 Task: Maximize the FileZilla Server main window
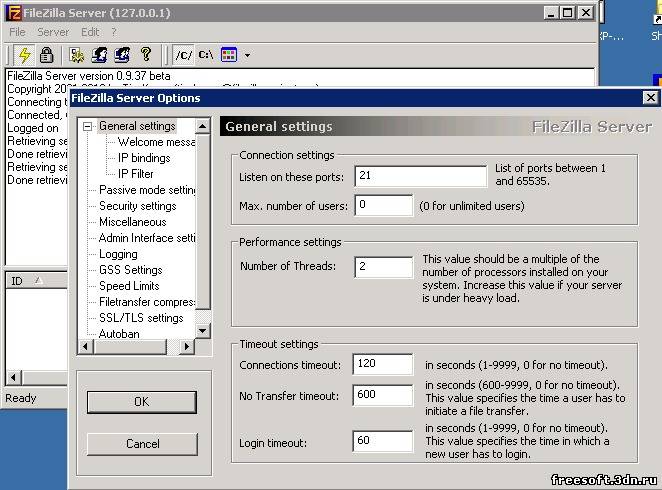pyautogui.click(x=567, y=13)
